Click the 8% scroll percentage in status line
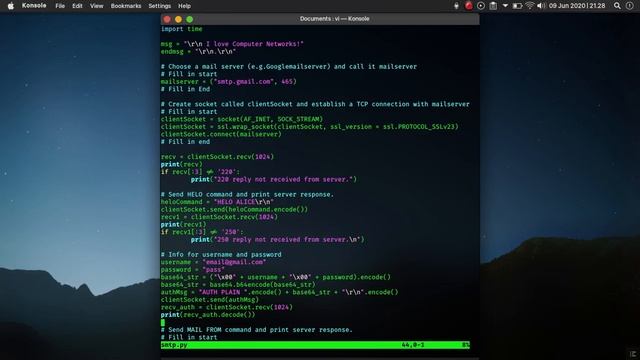The image size is (640, 360). tap(466, 345)
